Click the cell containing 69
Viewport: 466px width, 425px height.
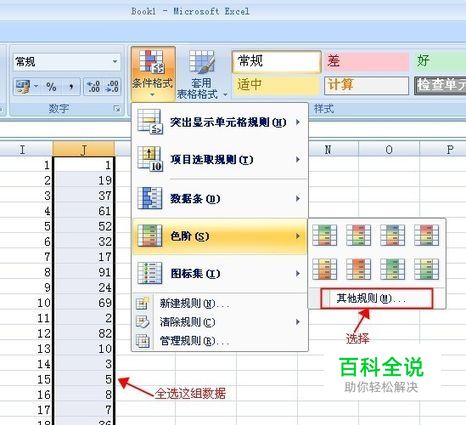pos(84,303)
